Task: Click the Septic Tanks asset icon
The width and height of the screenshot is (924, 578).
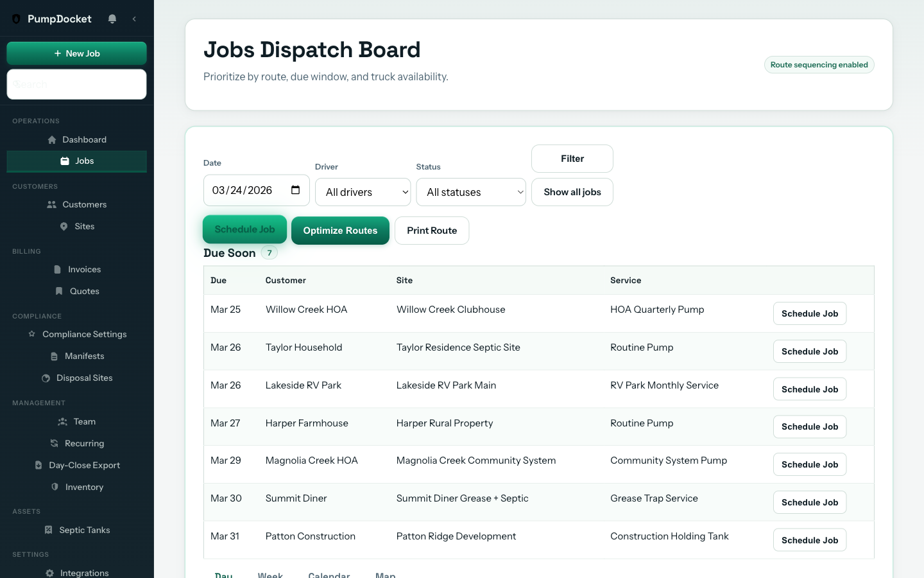Action: [x=48, y=530]
